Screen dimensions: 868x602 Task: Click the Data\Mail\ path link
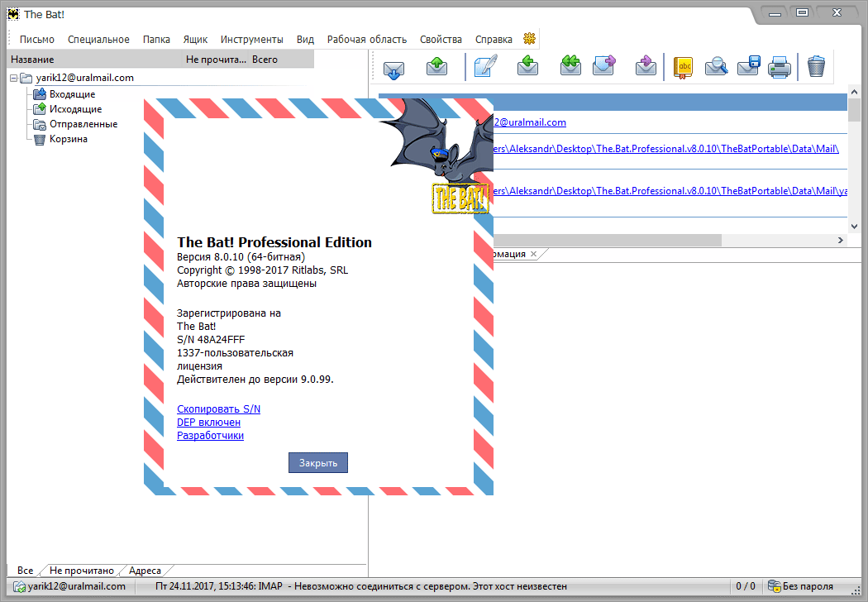pyautogui.click(x=666, y=149)
